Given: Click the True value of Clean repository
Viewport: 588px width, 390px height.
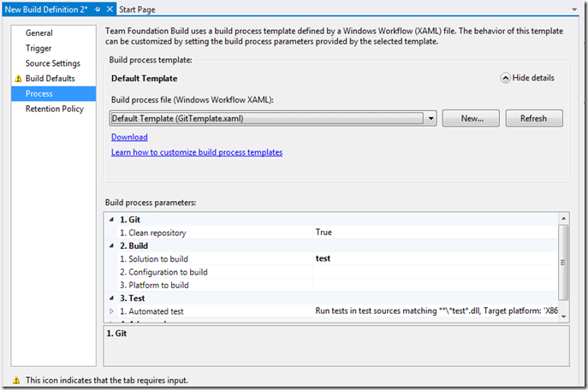Looking at the screenshot, I should 324,233.
